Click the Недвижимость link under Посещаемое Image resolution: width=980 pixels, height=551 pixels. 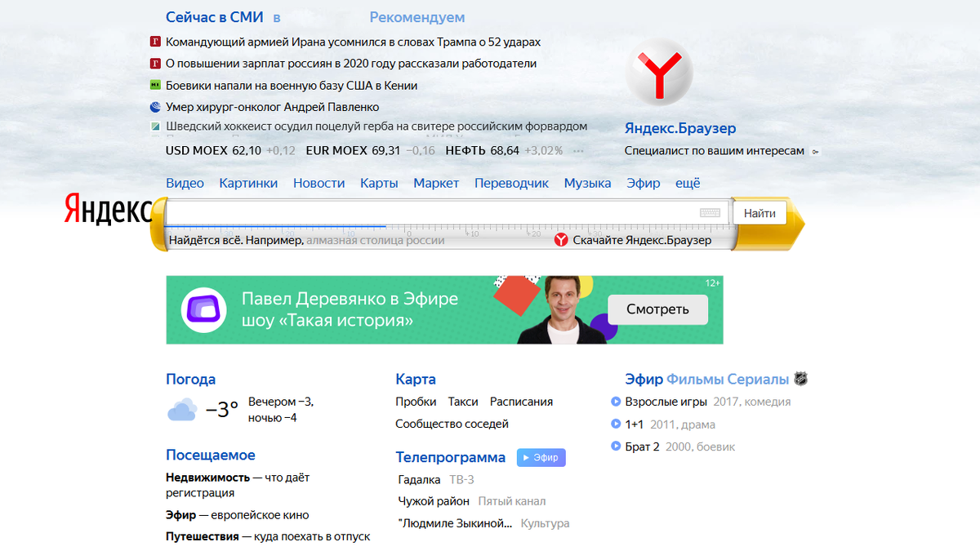pyautogui.click(x=207, y=478)
